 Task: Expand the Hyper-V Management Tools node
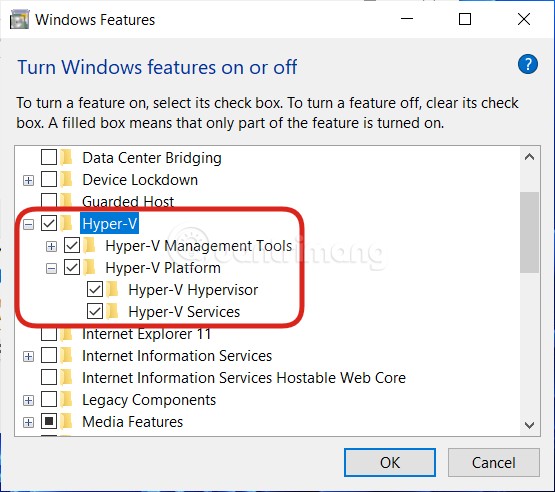[x=51, y=246]
